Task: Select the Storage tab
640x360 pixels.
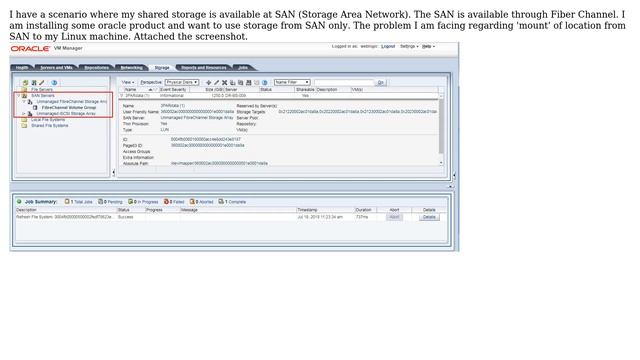Action: [162, 68]
